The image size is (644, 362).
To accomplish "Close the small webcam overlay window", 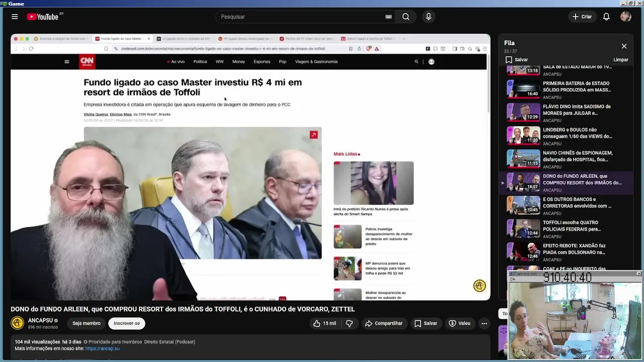I will [x=638, y=274].
